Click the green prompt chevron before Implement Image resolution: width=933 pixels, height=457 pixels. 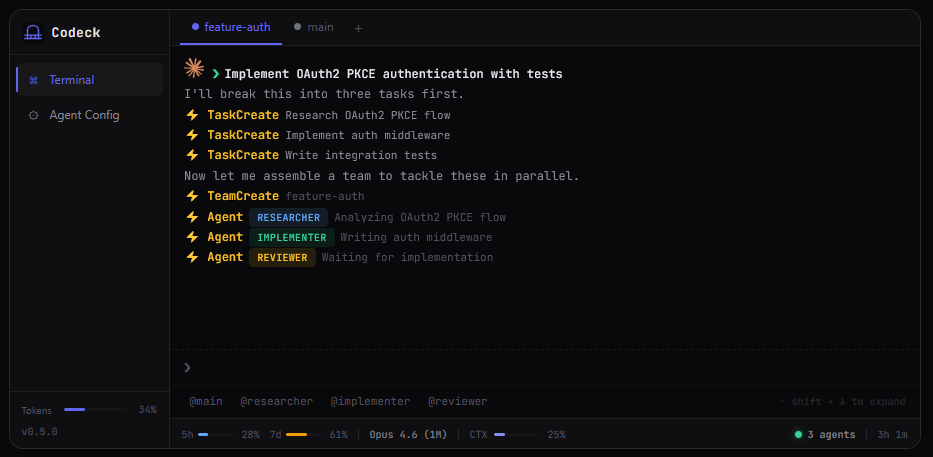(215, 74)
